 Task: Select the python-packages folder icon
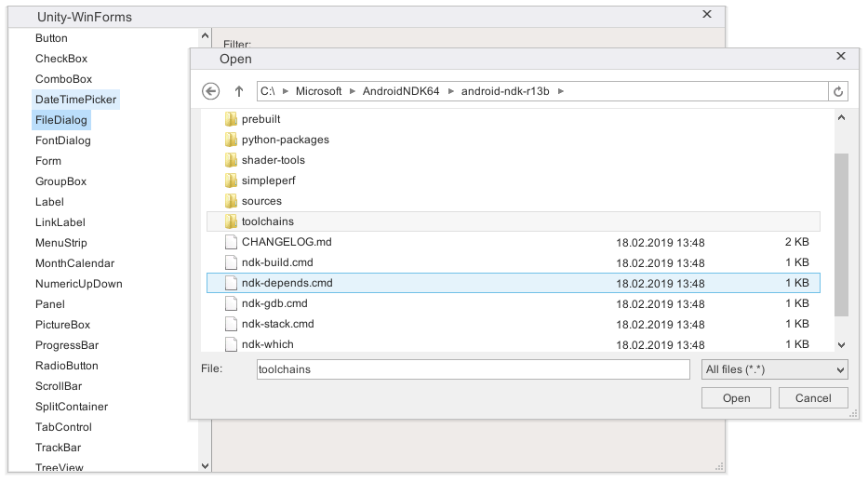[231, 140]
